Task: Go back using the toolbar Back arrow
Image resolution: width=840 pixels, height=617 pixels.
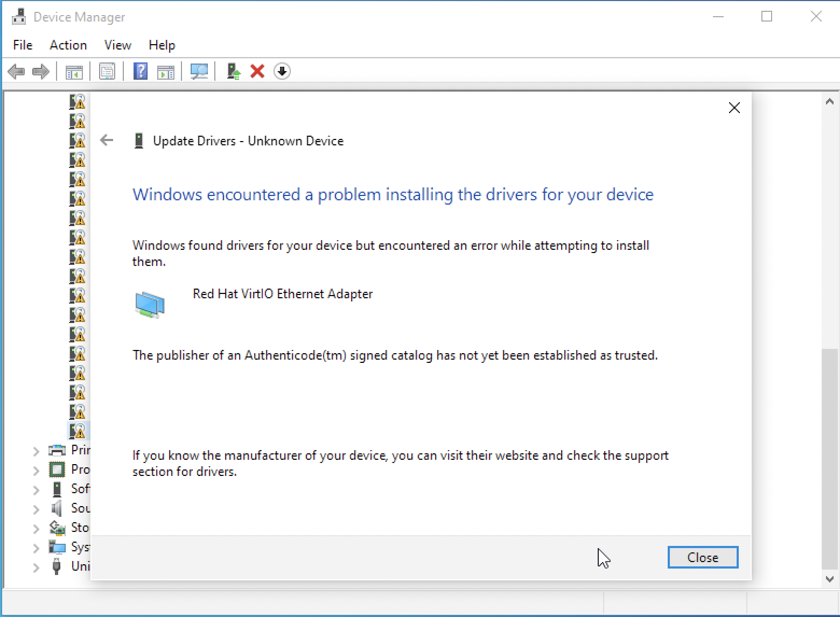Action: tap(16, 71)
